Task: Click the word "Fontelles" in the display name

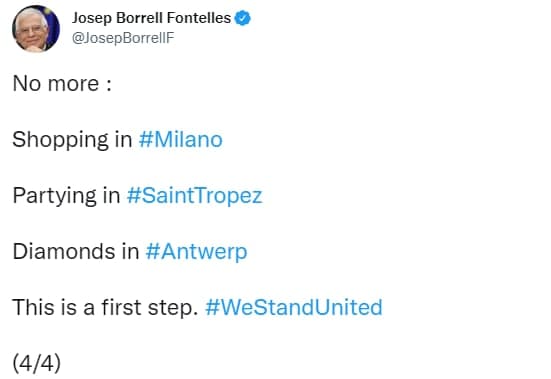Action: [199, 18]
